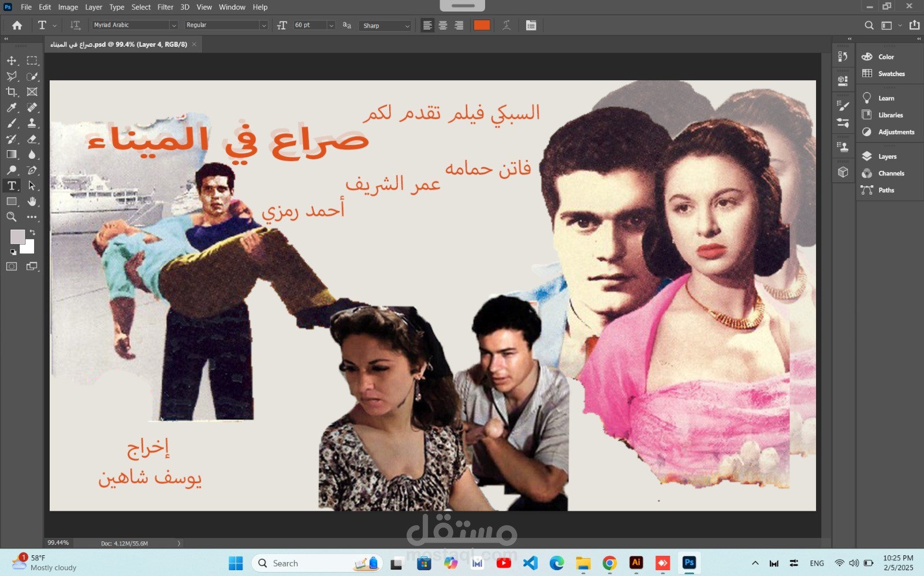The width and height of the screenshot is (924, 576).
Task: Click the Home icon in options bar
Action: point(17,25)
